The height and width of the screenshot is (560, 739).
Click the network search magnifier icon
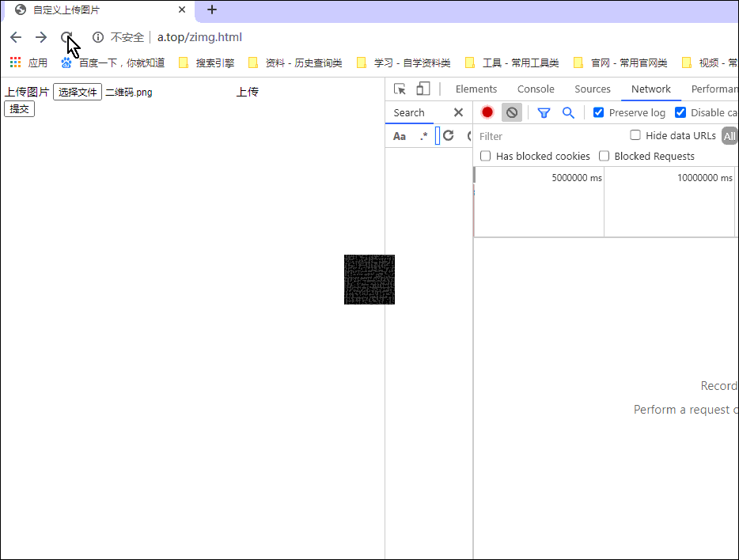tap(568, 113)
